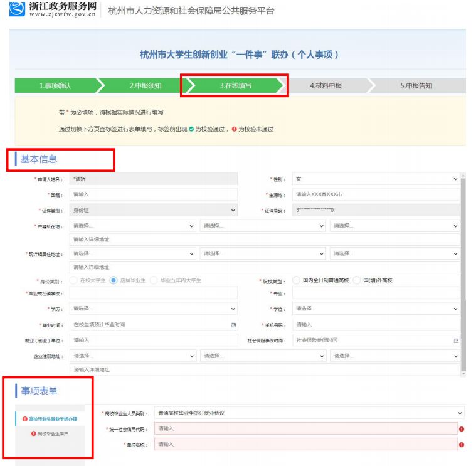Expand the 学历 dropdown

[153, 309]
